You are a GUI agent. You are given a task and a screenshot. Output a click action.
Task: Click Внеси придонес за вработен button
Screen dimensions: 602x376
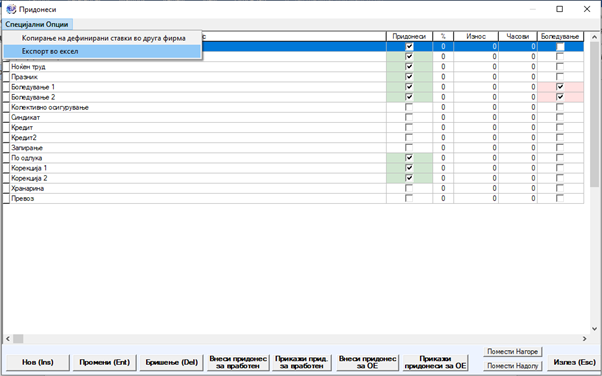click(238, 362)
